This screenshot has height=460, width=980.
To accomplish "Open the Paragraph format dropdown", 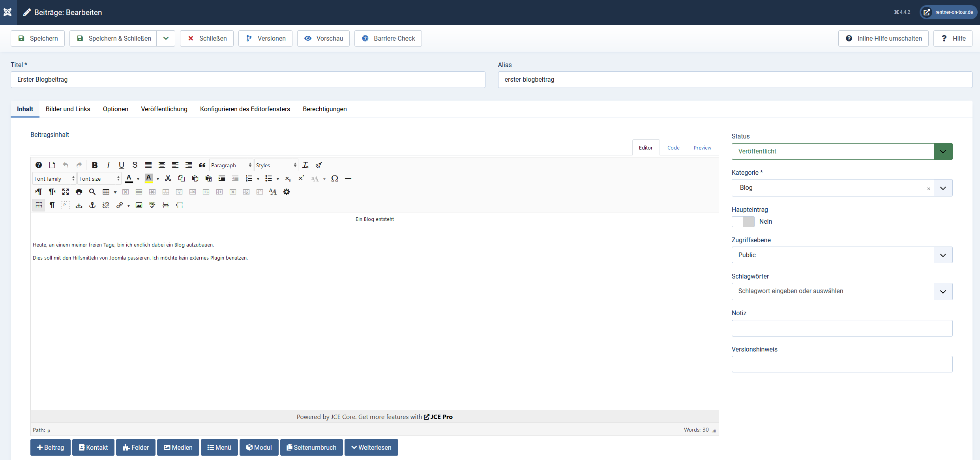I will point(231,165).
